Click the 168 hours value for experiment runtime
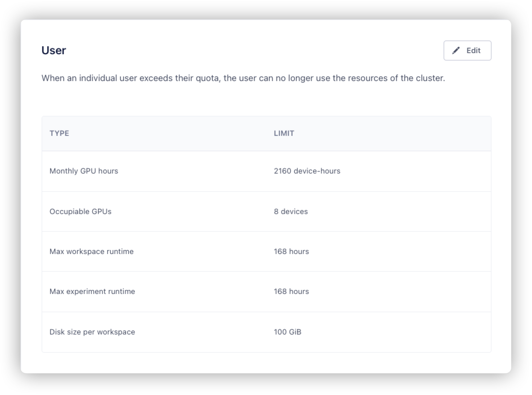This screenshot has height=395, width=532. (x=291, y=291)
